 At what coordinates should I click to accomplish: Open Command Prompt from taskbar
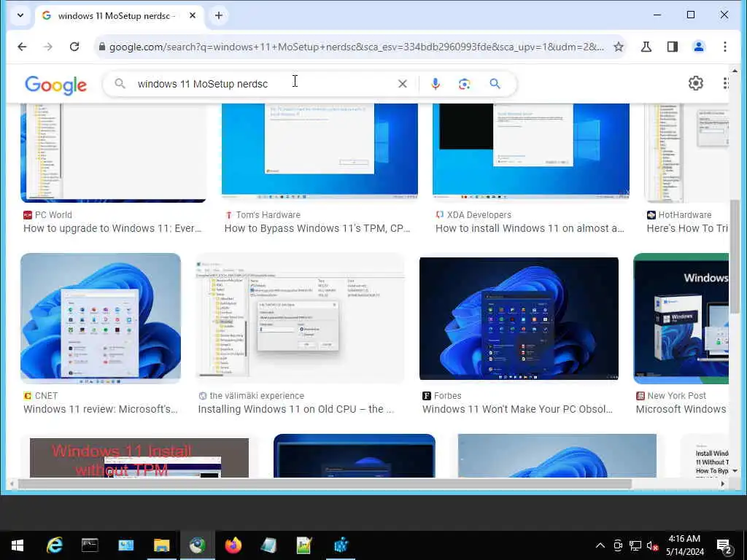(x=90, y=545)
